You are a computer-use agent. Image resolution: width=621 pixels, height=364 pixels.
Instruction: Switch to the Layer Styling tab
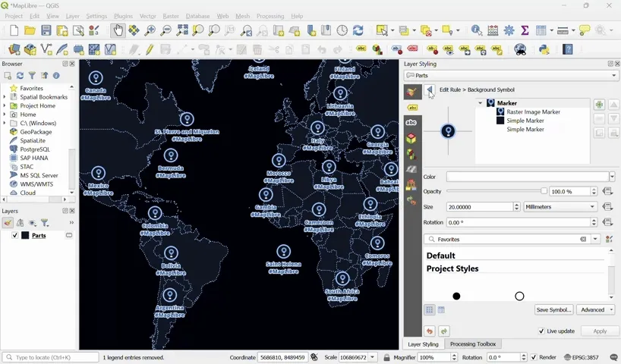[424, 344]
